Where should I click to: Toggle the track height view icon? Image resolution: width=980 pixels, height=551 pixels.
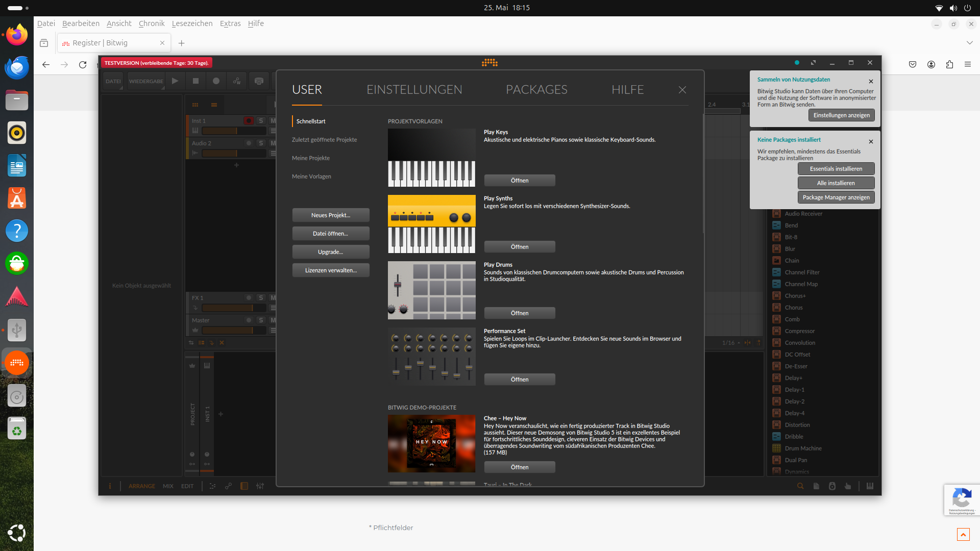(x=202, y=343)
